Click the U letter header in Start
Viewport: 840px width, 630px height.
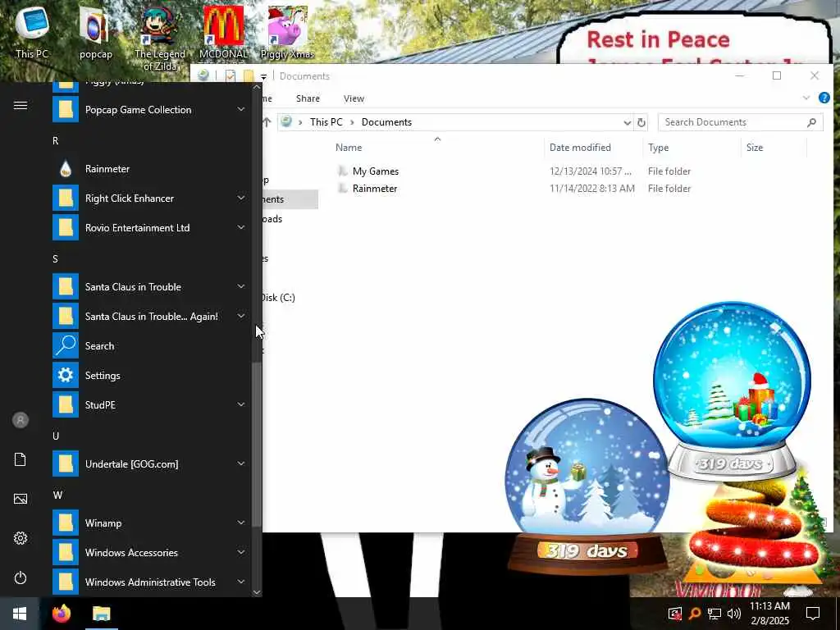[56, 436]
